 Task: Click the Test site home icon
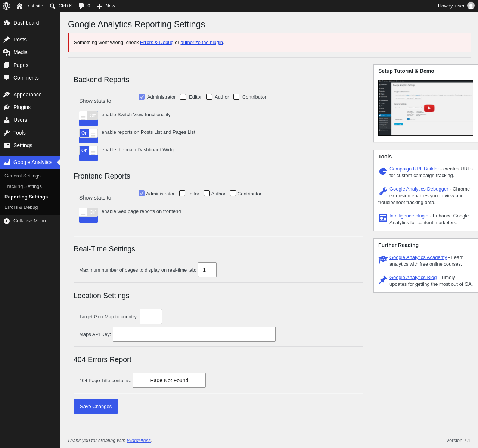pos(19,6)
